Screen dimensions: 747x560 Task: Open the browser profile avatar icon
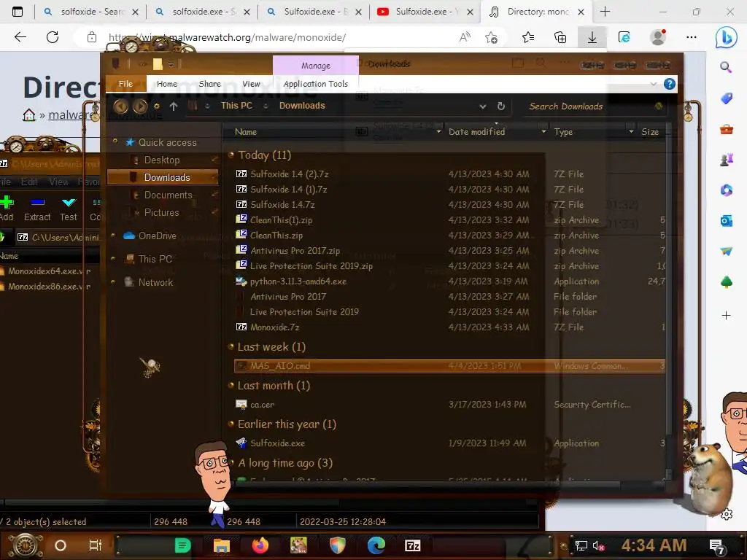pyautogui.click(x=659, y=37)
